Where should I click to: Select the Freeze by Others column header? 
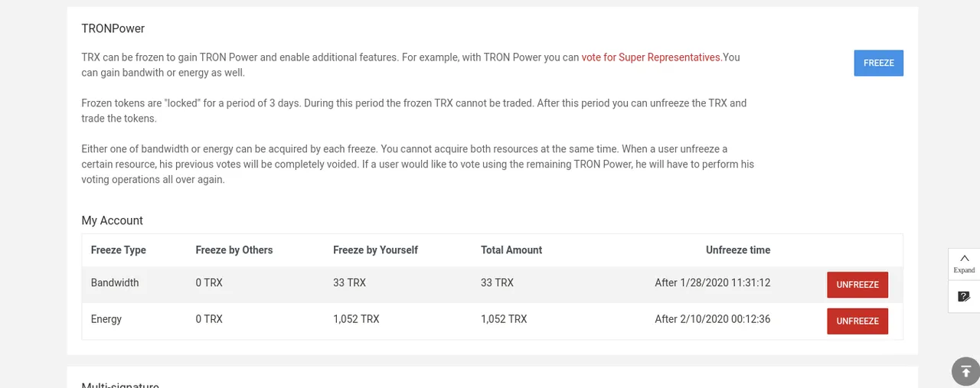(x=234, y=250)
